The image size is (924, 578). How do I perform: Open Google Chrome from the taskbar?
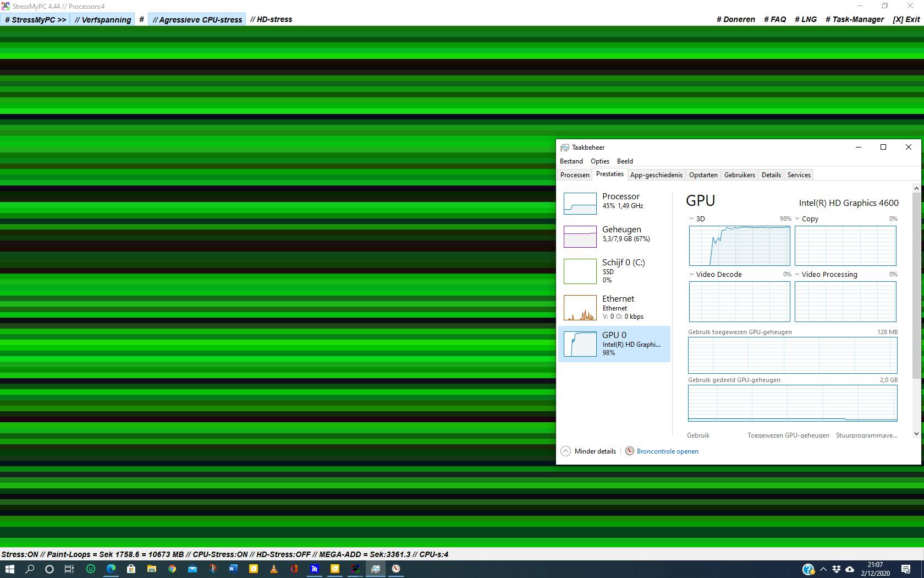tap(172, 569)
